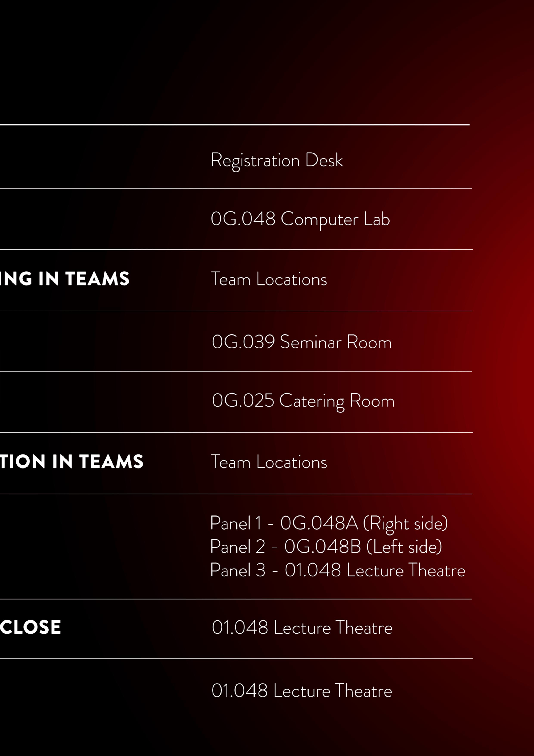Click the 'TION IN TEAMS' heading
Viewport: 534px width, 756px height.
click(x=72, y=461)
